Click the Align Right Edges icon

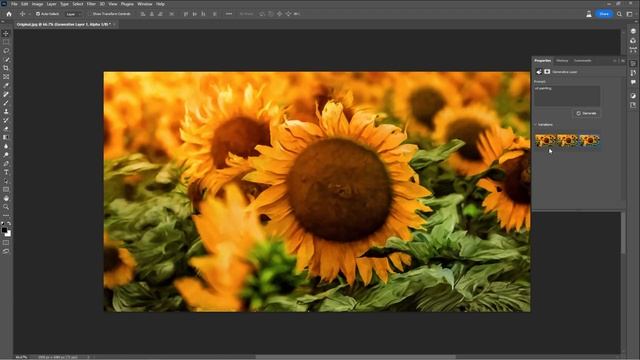pos(160,14)
